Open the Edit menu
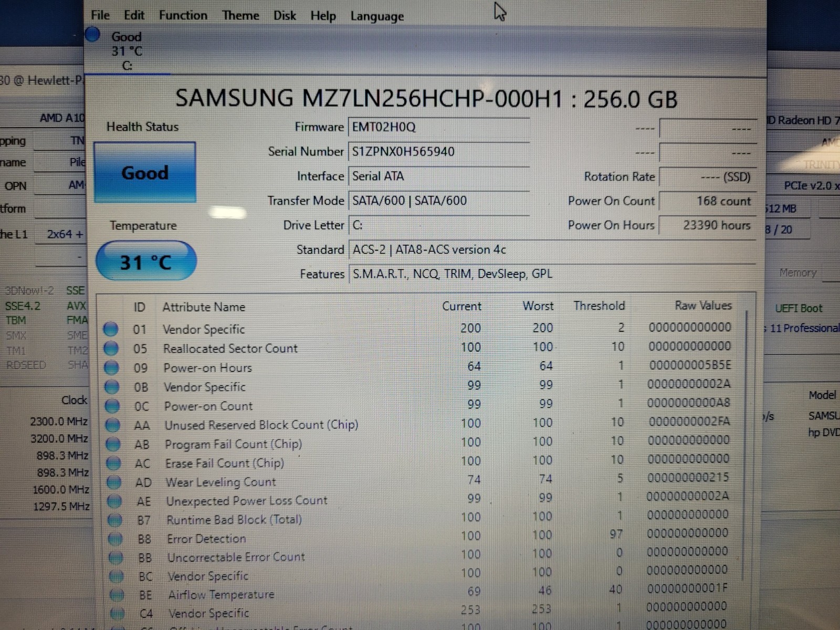The width and height of the screenshot is (840, 630). [x=134, y=15]
